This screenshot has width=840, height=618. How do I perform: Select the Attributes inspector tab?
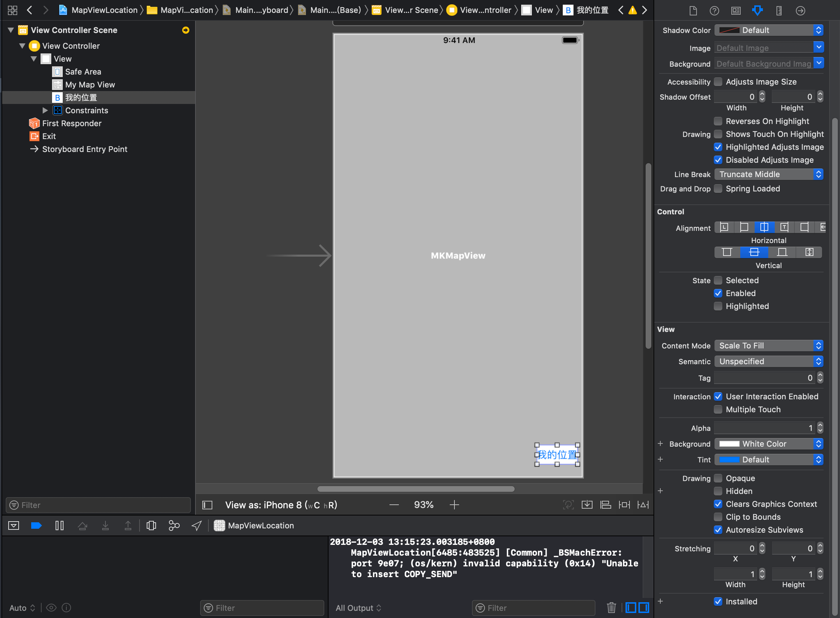click(757, 10)
